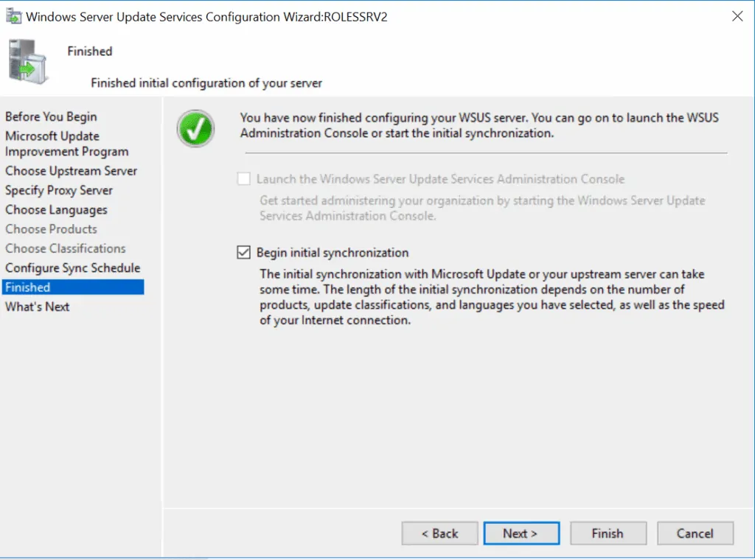Image resolution: width=755 pixels, height=560 pixels.
Task: Select Before You Begin in the sidebar
Action: click(50, 116)
